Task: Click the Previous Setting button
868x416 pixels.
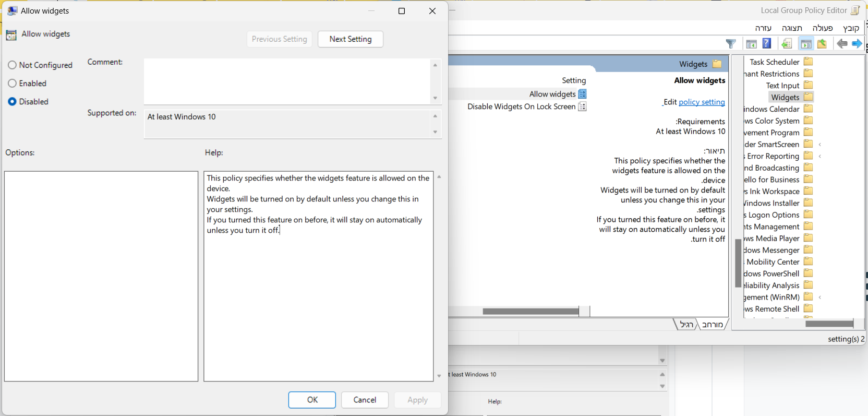Action: [280, 39]
